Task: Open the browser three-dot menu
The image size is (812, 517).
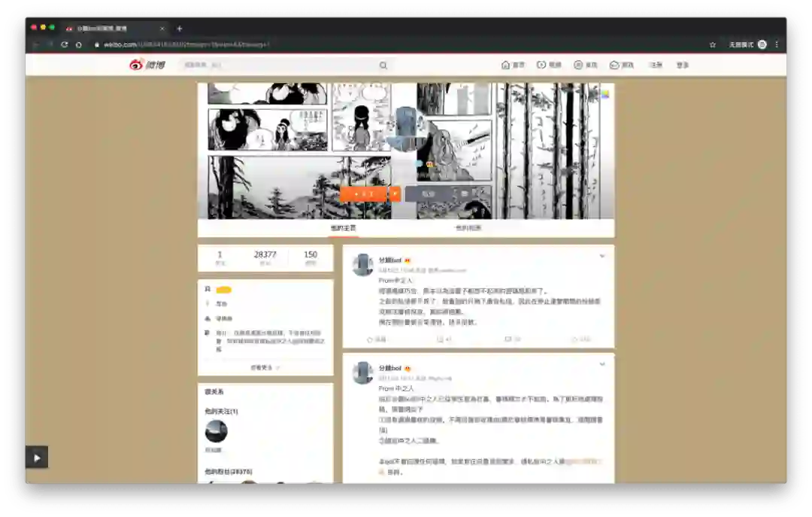Action: [777, 44]
